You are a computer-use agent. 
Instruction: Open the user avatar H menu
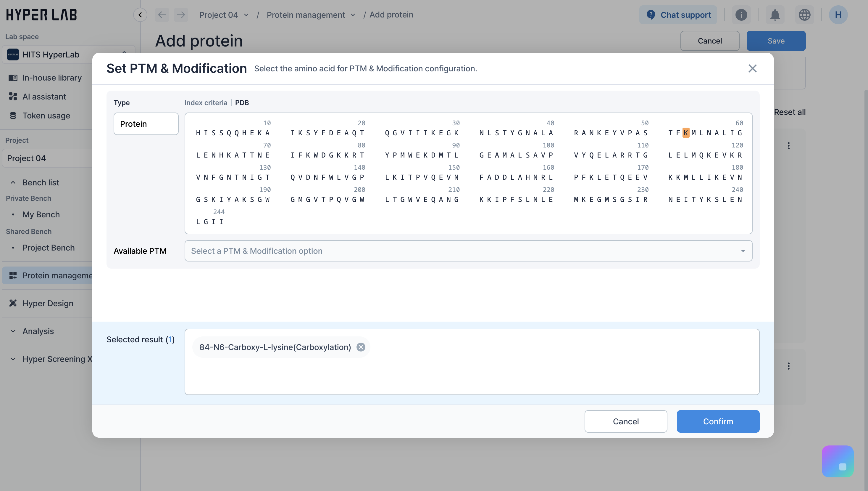[x=838, y=15]
